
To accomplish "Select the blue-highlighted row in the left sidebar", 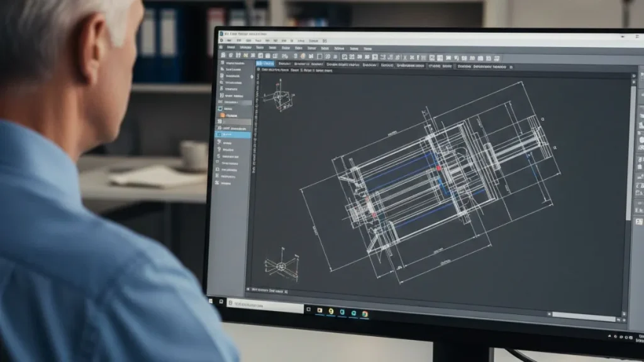I will pos(233,134).
